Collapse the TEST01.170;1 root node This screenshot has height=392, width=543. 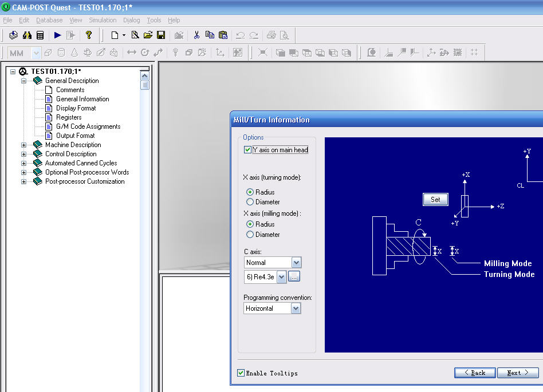[13, 72]
